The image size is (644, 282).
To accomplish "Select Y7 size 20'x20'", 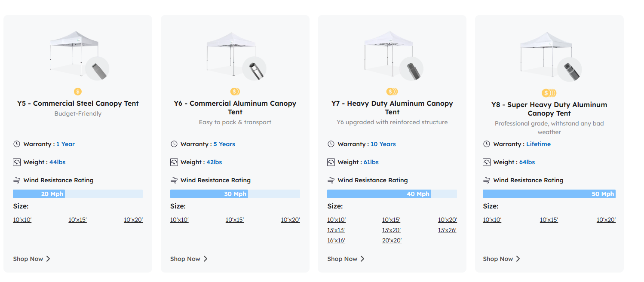I will (x=392, y=240).
